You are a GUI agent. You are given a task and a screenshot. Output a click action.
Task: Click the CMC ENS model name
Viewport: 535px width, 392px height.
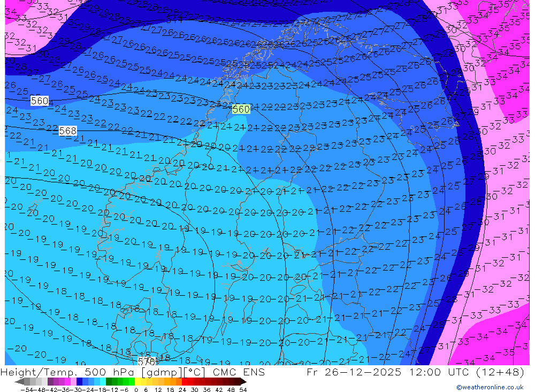pos(239,372)
